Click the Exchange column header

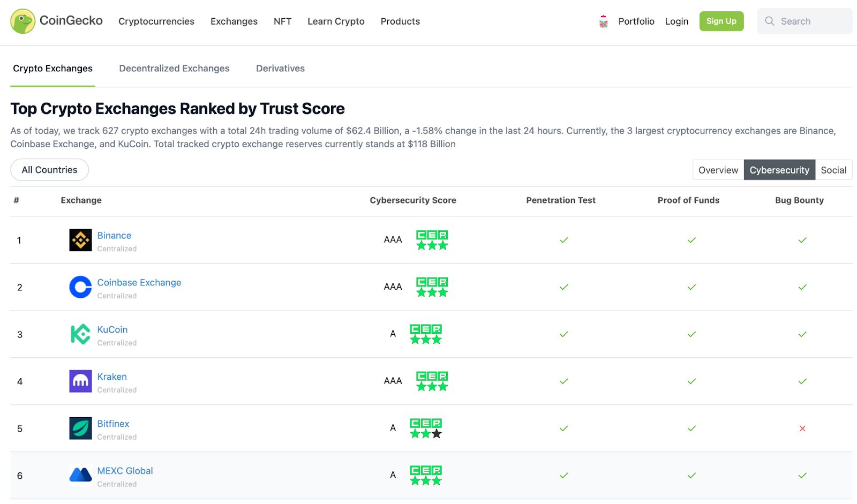pos(81,200)
